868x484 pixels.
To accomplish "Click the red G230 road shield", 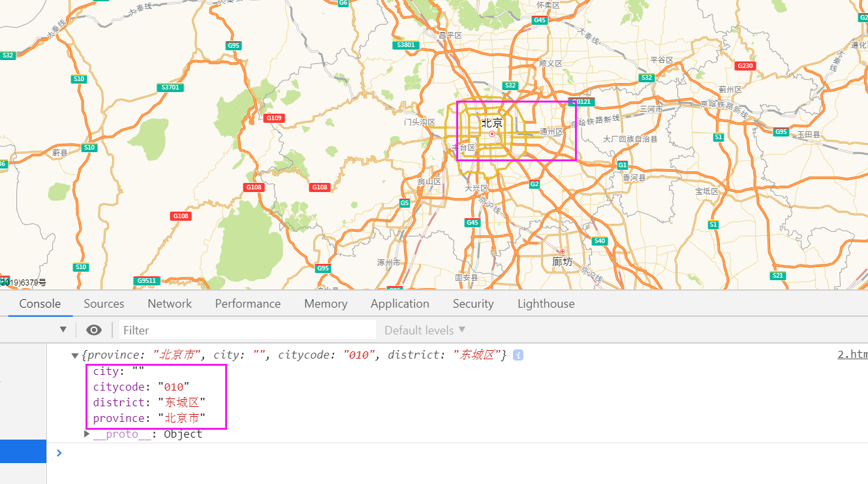I will [x=745, y=66].
